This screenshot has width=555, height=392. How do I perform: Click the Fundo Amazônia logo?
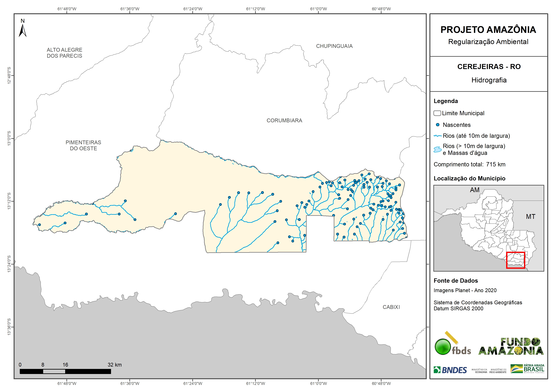click(511, 347)
